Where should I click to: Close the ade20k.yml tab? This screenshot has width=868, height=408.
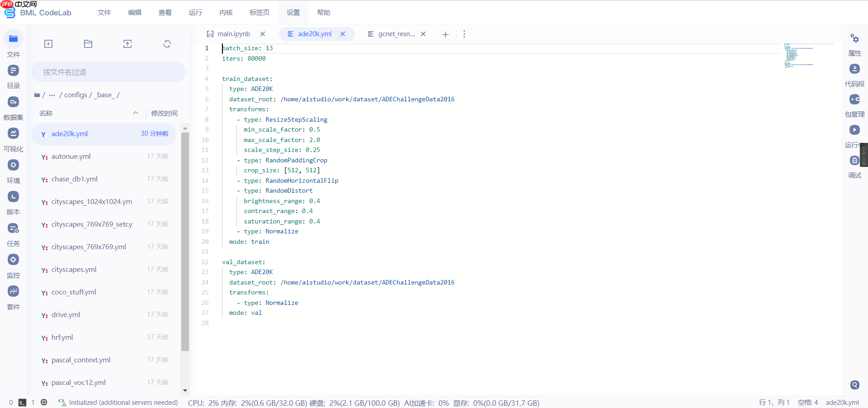[343, 34]
